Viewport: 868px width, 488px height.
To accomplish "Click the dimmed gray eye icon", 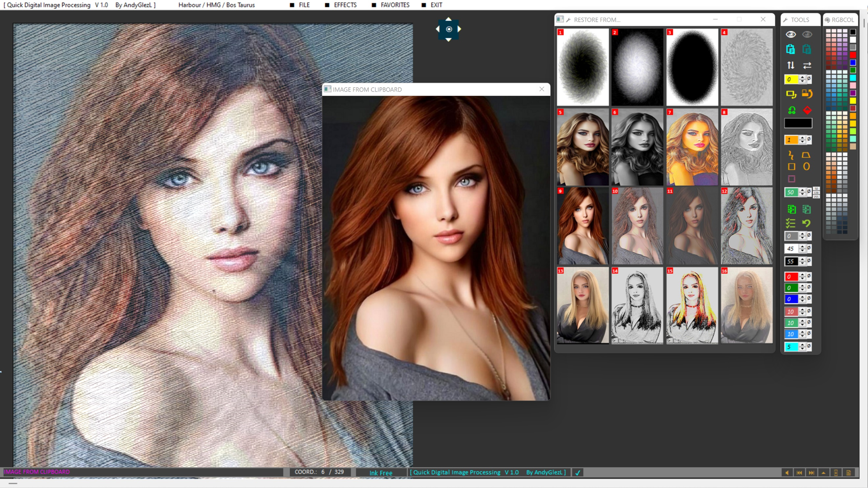I will click(x=807, y=35).
